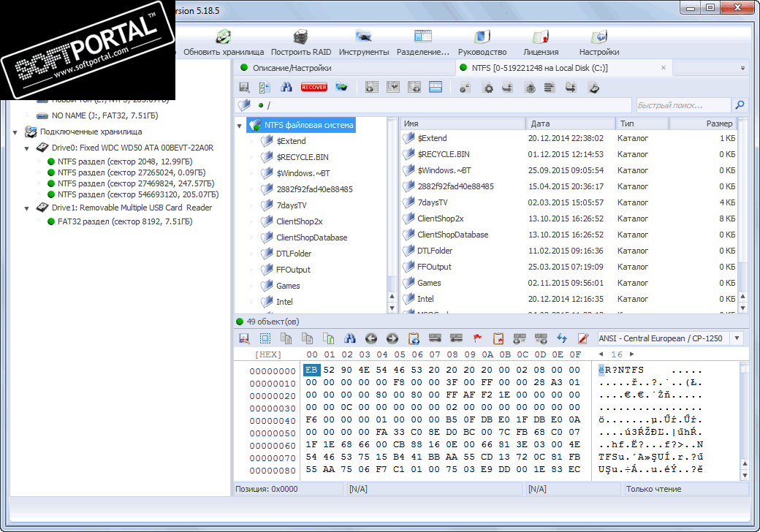
Task: Click clipboard with blue arrow icon
Action: tap(414, 338)
